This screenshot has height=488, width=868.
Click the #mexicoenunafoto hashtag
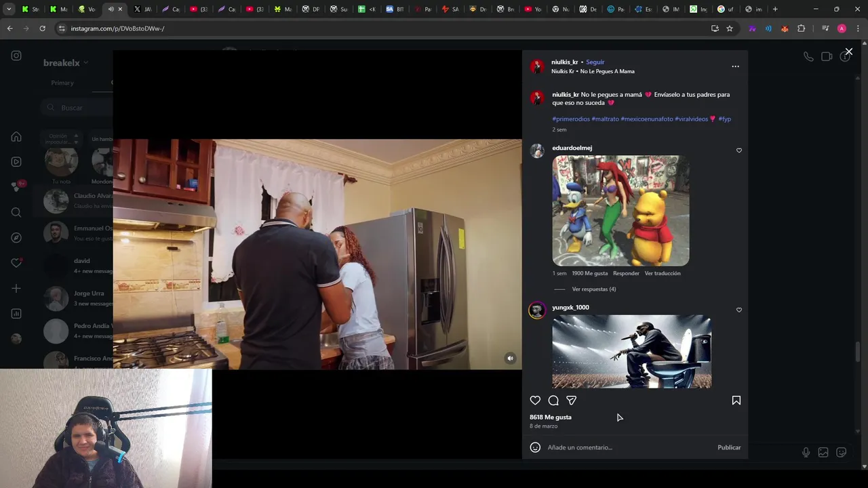(x=647, y=119)
